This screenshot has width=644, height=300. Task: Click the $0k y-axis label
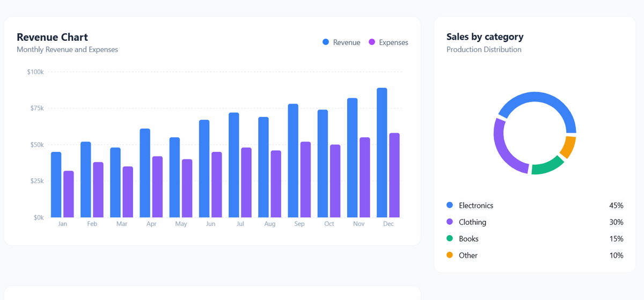tap(38, 217)
